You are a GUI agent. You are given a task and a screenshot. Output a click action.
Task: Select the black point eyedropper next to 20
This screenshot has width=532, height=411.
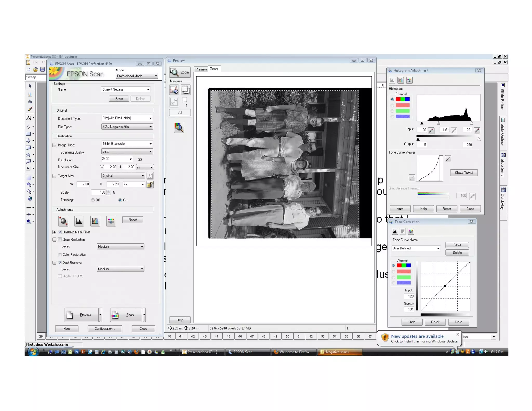431,130
